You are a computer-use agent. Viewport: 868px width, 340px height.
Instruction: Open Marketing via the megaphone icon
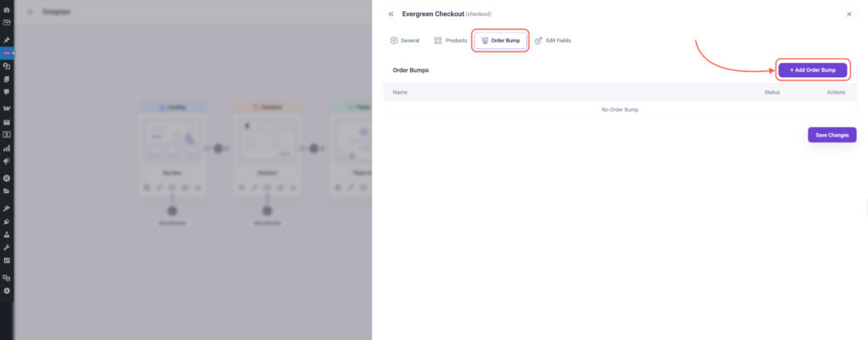tap(7, 161)
